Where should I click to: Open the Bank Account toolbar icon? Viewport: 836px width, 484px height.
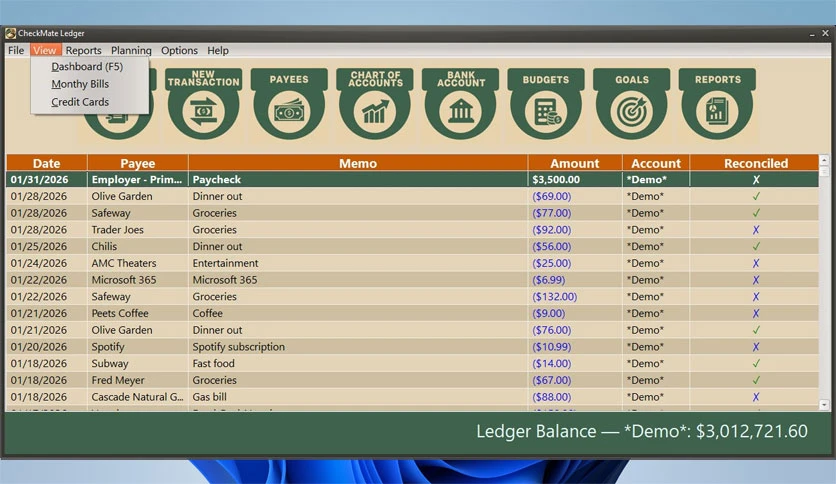point(461,104)
